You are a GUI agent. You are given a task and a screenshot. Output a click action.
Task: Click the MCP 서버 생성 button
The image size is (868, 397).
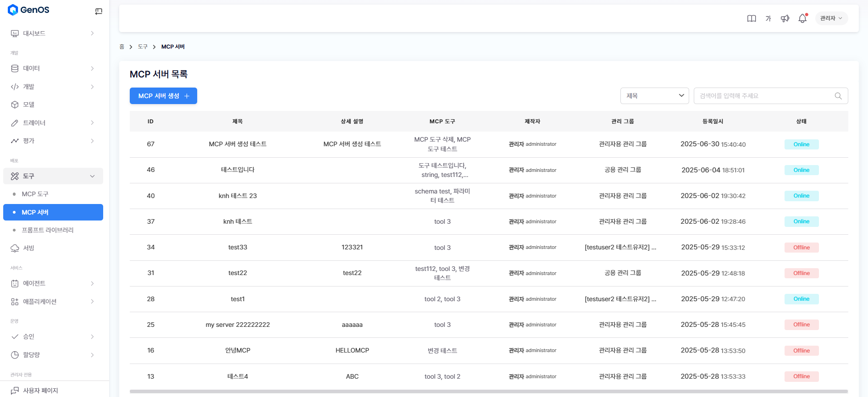coord(163,96)
